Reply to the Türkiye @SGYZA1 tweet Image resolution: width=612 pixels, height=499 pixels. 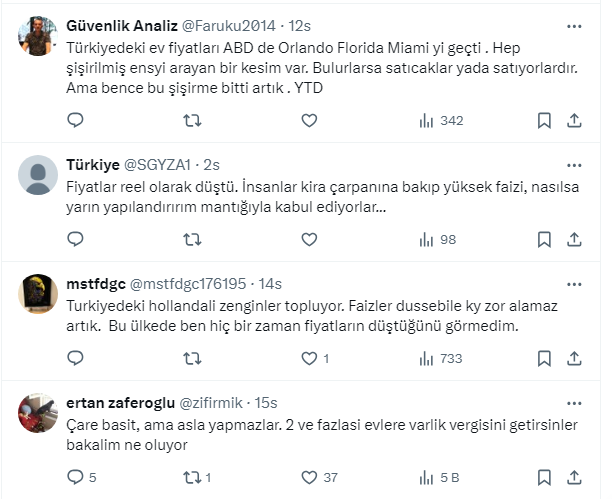coord(75,239)
